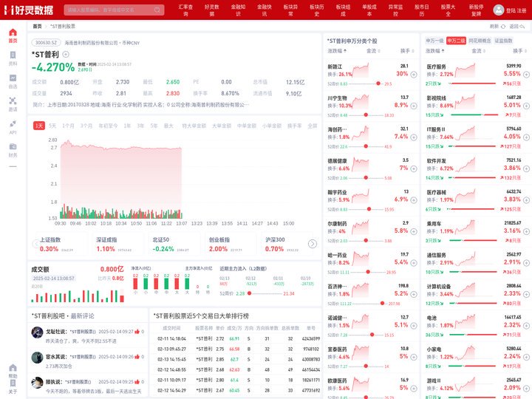This screenshot has height=399, width=532.
Task: Switch chart to 换手率
Action: (294, 126)
